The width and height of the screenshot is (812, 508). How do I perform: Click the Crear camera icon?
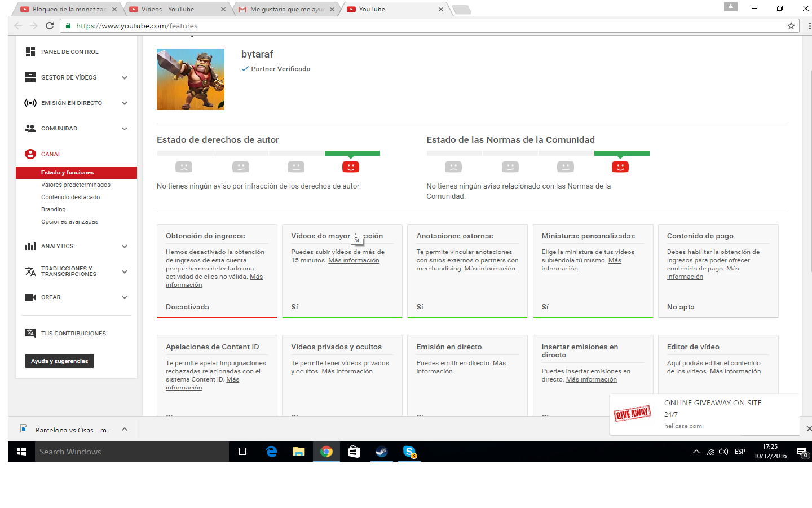[x=30, y=297]
